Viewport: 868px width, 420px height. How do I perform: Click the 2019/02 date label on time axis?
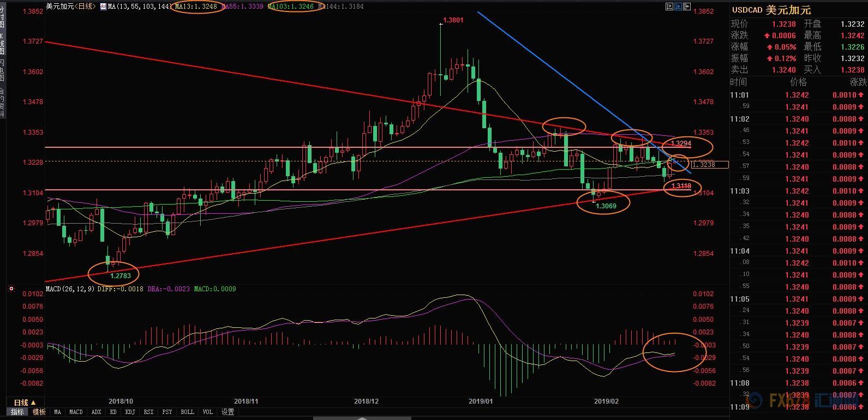[x=606, y=401]
